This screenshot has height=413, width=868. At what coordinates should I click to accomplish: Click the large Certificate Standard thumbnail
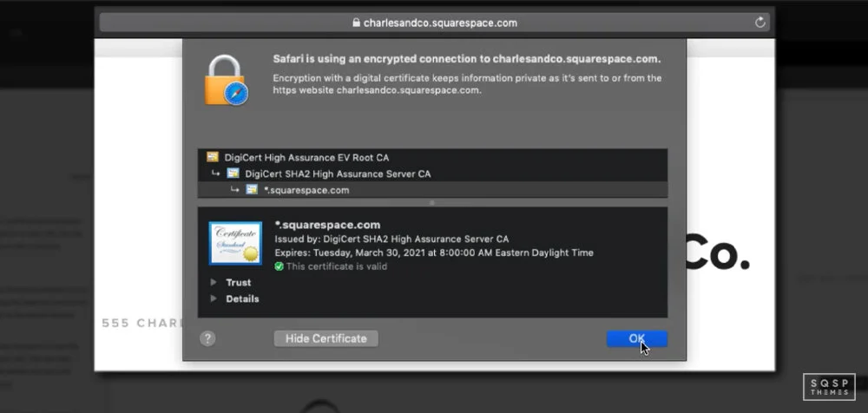[235, 244]
